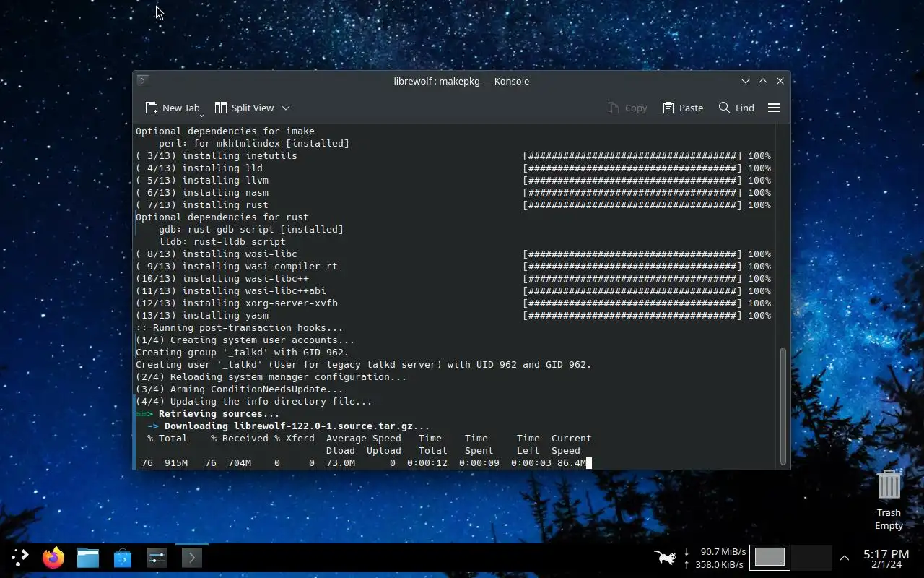Click the 'Retrieving sources...' line
This screenshot has width=924, height=578.
219,414
